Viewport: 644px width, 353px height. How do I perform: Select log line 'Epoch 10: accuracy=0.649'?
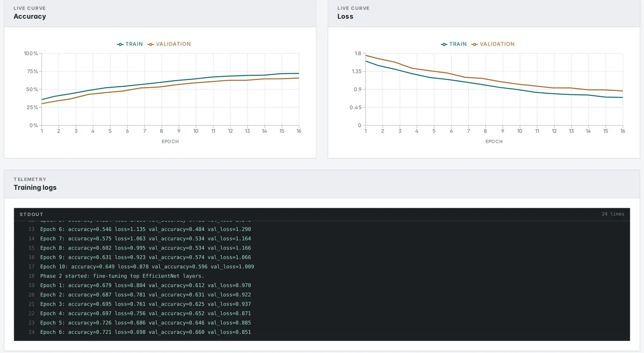(x=147, y=267)
